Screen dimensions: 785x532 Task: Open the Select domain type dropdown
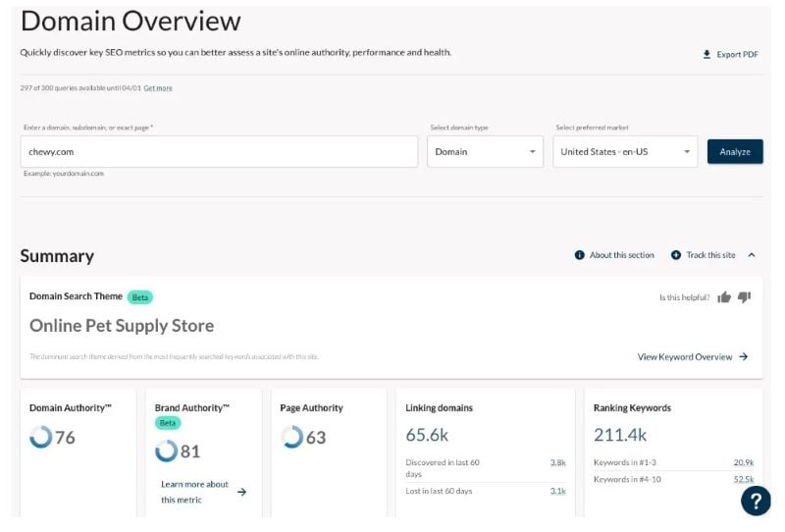[485, 152]
